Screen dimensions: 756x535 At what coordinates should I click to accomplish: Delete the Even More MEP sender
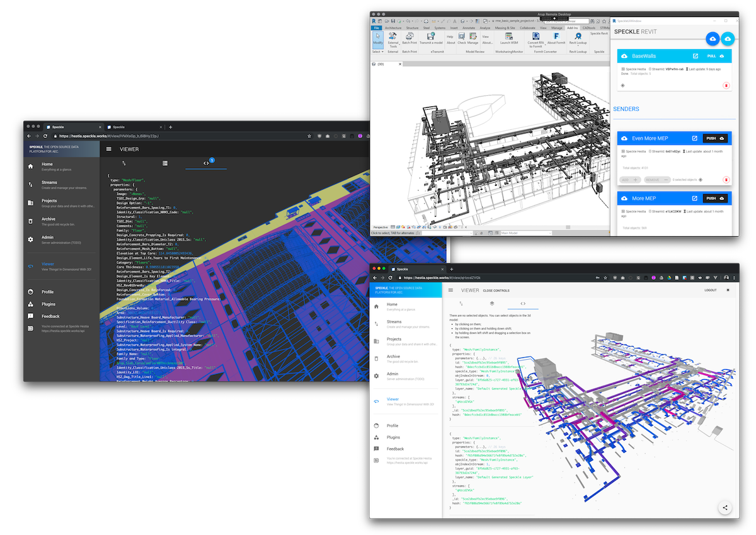click(726, 180)
